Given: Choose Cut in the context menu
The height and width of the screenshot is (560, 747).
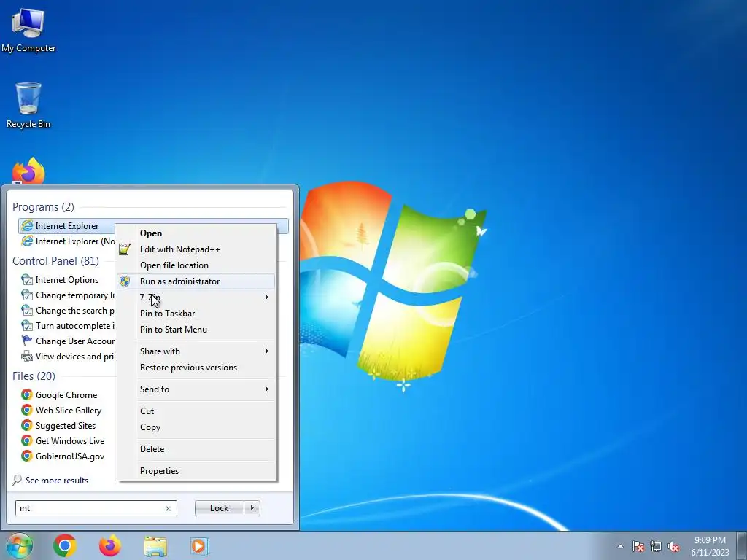Looking at the screenshot, I should [196, 411].
